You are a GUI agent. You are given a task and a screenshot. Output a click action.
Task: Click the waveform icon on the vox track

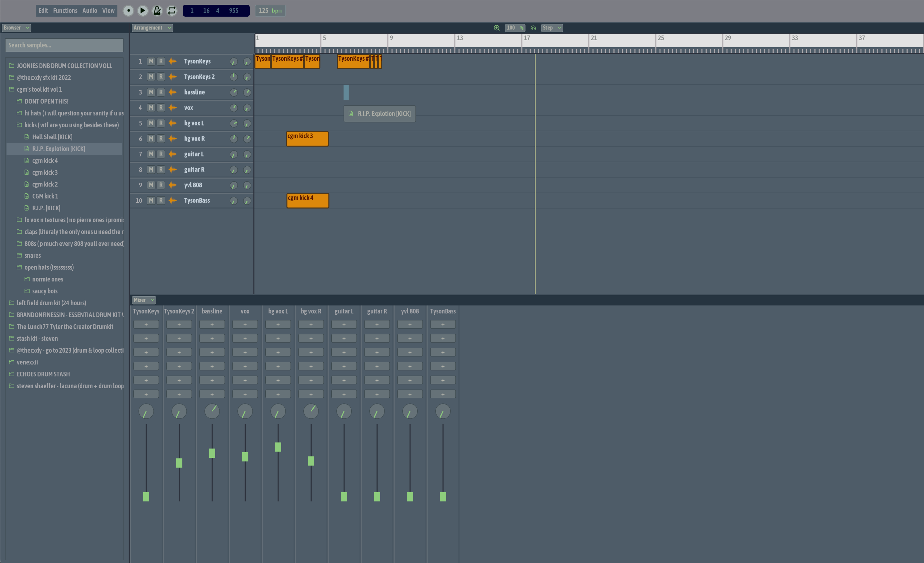click(x=172, y=108)
